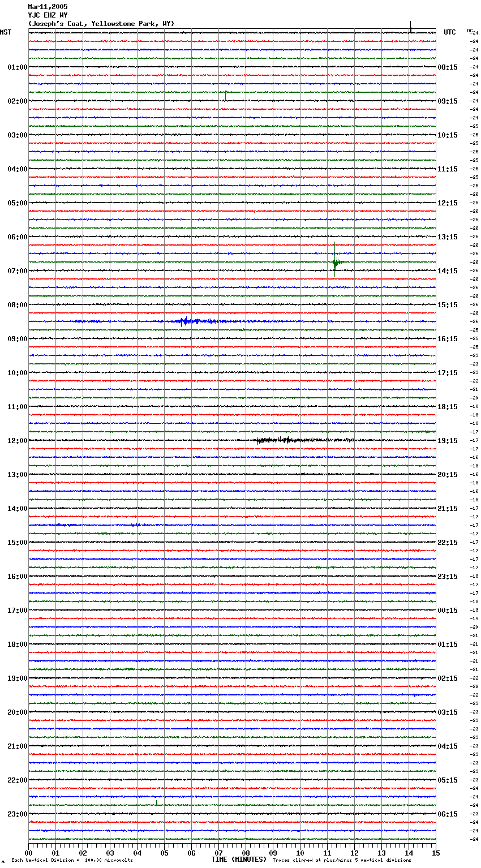Click the 15:15 UTC time label

[448, 305]
